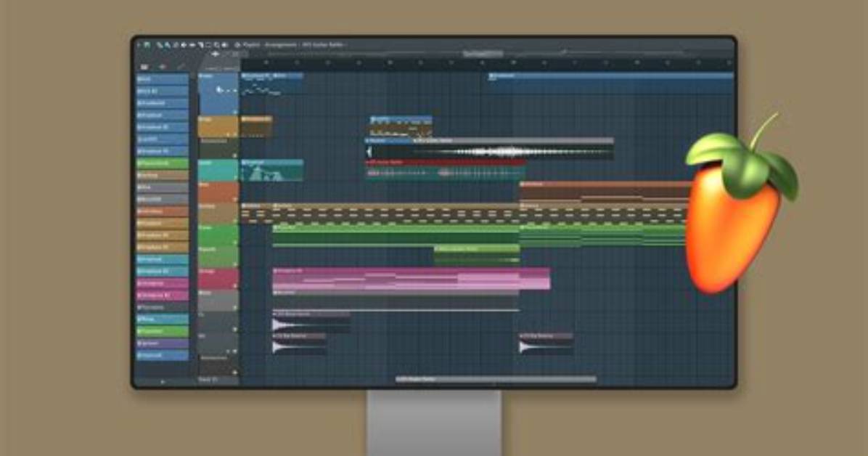Select the Draw pencil tool in playlist toolbar
Viewport: 868px width, 456px height.
(x=160, y=45)
